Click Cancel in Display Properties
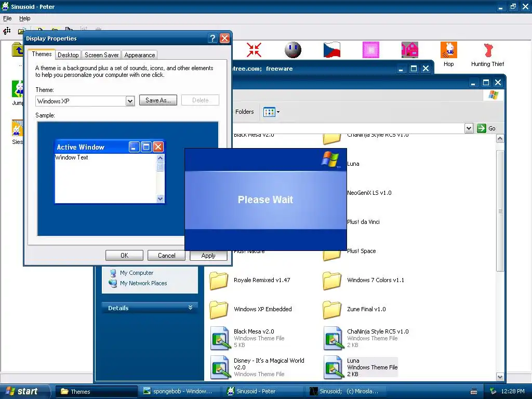 coord(166,256)
